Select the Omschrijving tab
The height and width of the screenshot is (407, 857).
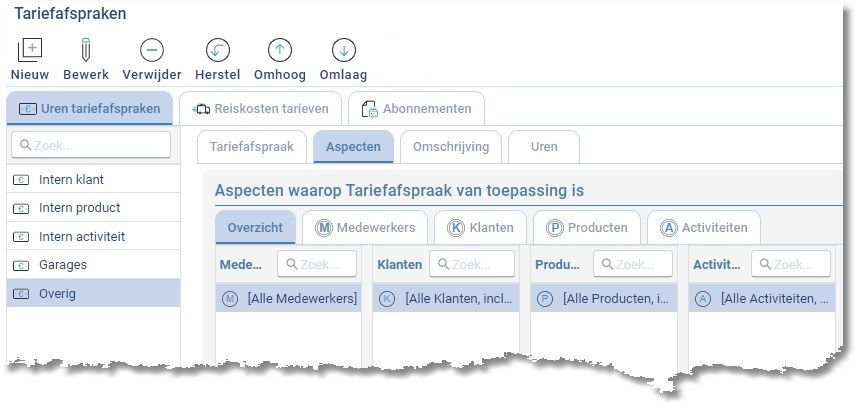pyautogui.click(x=450, y=147)
